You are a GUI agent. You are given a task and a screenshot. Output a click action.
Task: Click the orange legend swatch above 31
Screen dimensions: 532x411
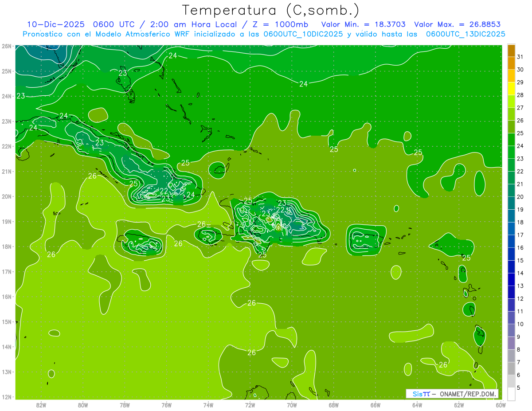coord(512,51)
